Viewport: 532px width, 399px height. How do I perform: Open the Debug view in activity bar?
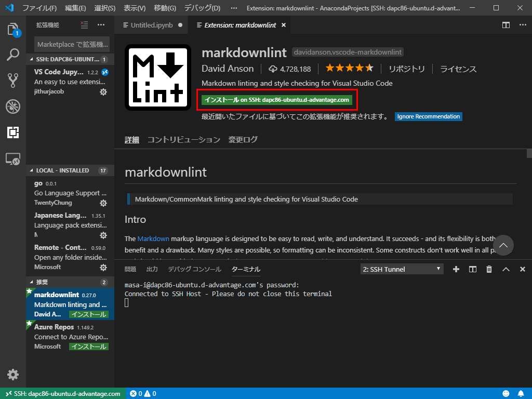pos(13,107)
